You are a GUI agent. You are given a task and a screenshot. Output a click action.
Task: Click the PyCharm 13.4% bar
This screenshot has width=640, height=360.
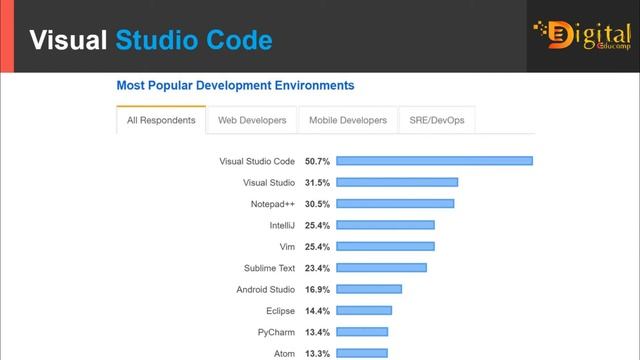[x=362, y=332]
